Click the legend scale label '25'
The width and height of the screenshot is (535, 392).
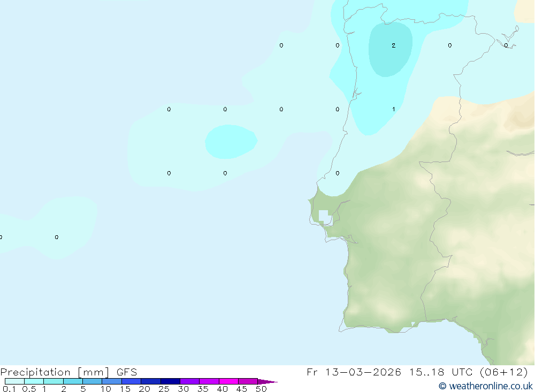(164, 389)
